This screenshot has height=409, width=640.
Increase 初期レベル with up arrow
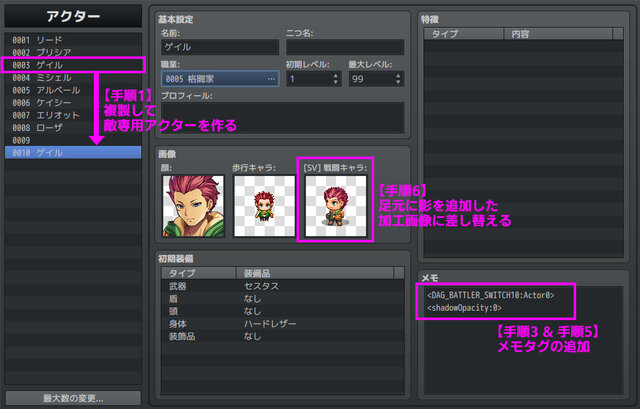pyautogui.click(x=336, y=76)
